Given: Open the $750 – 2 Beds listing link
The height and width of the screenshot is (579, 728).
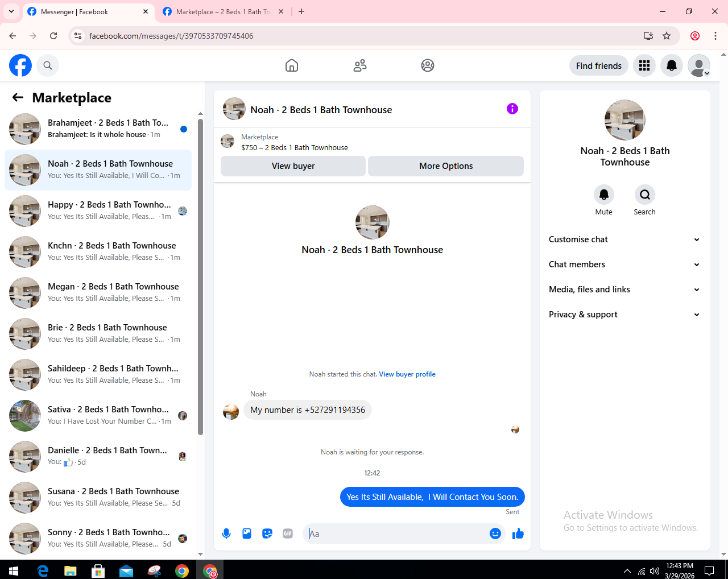Looking at the screenshot, I should (x=295, y=148).
